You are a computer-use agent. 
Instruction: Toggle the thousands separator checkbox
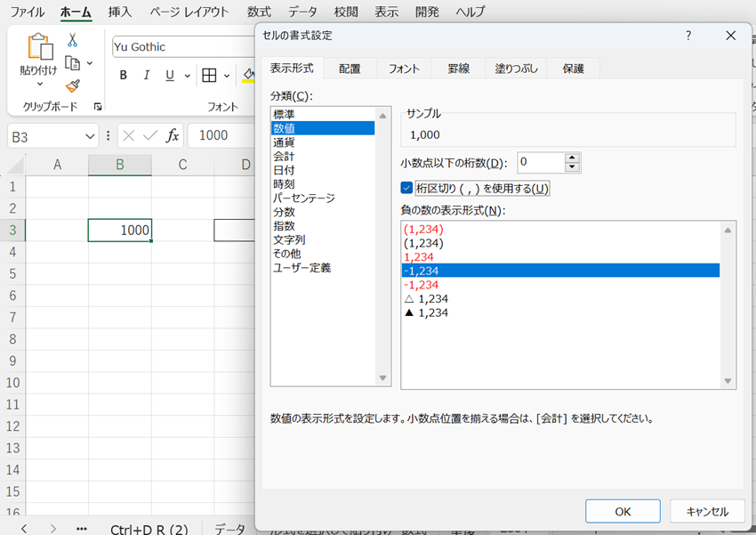pos(406,188)
